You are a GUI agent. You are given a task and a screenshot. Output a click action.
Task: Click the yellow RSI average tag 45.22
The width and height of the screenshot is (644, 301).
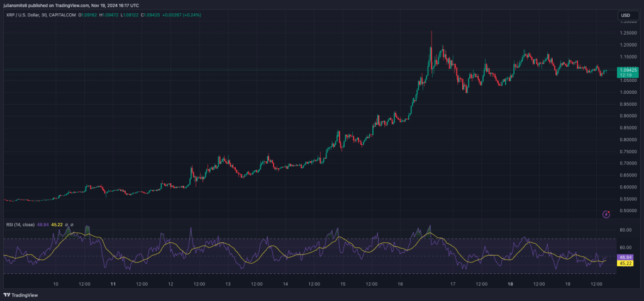[x=625, y=263]
